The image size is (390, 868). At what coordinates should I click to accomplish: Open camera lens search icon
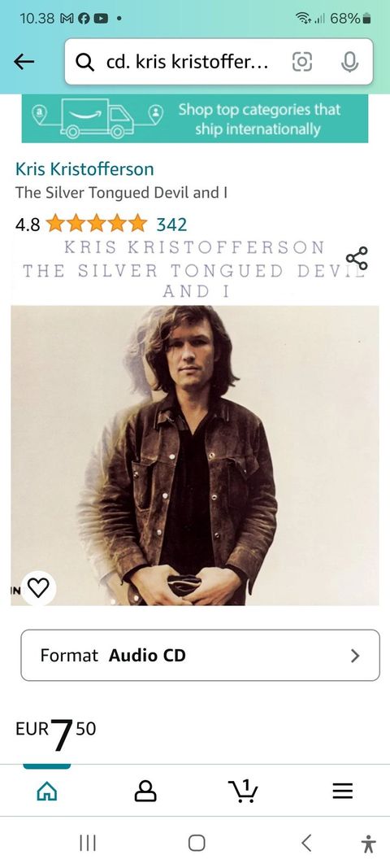(x=302, y=63)
